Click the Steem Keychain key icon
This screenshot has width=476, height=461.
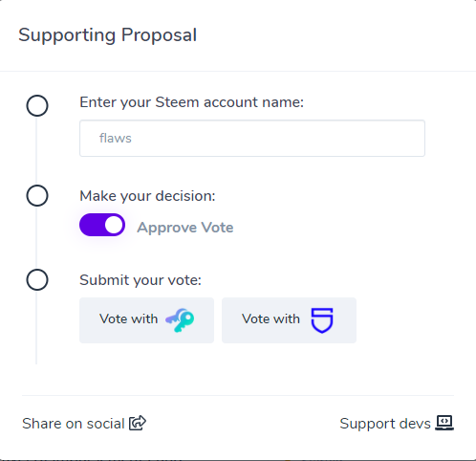click(x=180, y=320)
